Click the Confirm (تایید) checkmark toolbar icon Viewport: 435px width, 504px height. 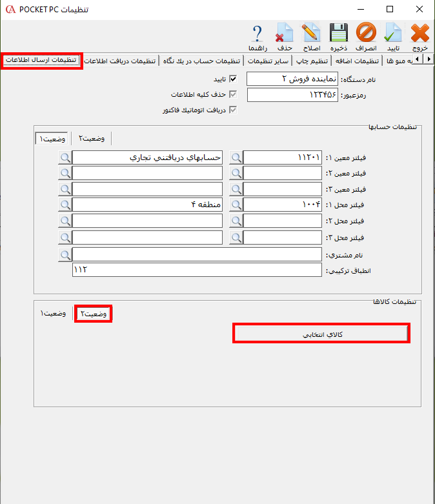(x=392, y=33)
